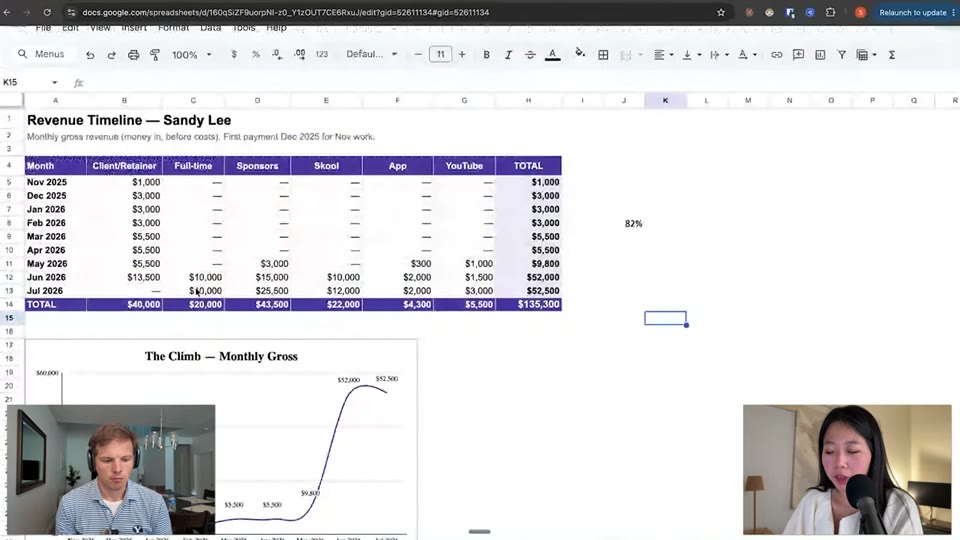Bookmark this page with star icon
The height and width of the screenshot is (540, 960).
coord(721,12)
